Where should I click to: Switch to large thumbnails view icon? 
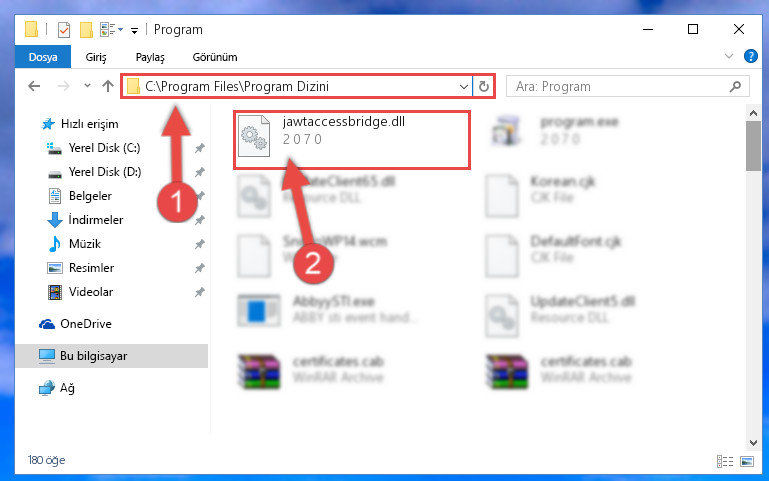747,461
